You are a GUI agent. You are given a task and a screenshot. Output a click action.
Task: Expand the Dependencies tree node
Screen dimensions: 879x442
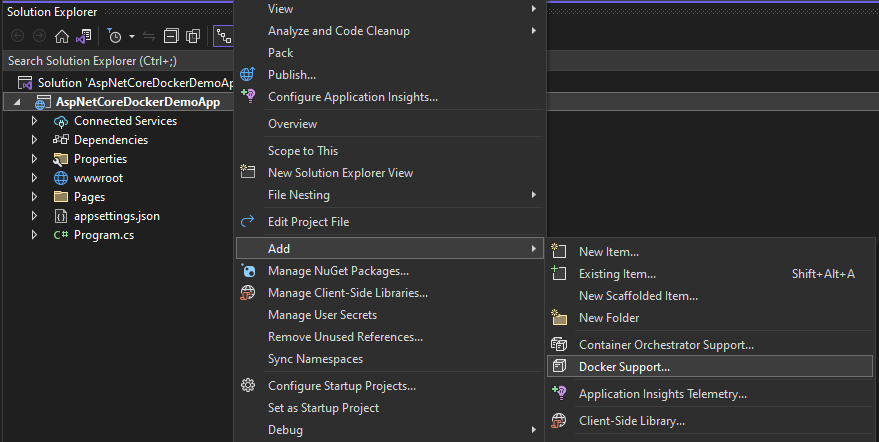point(34,140)
